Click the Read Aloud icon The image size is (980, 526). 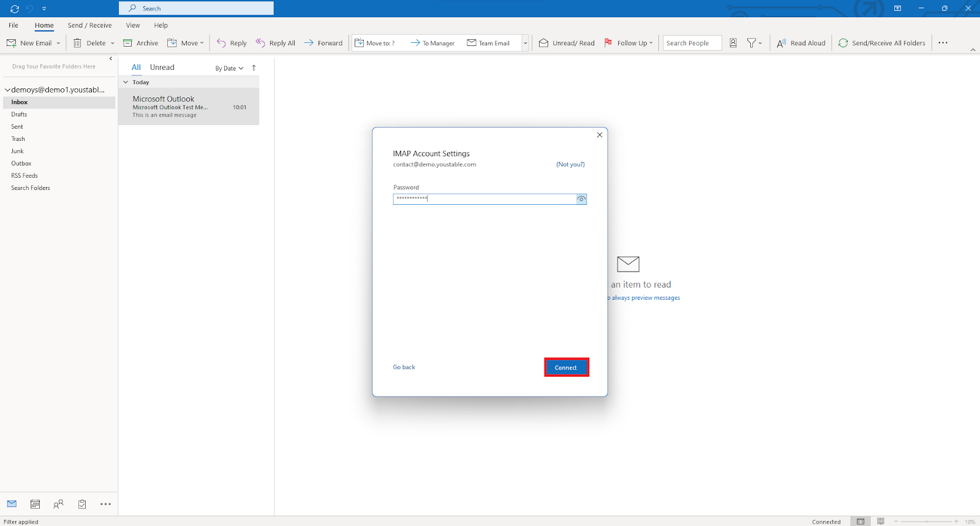pos(782,43)
